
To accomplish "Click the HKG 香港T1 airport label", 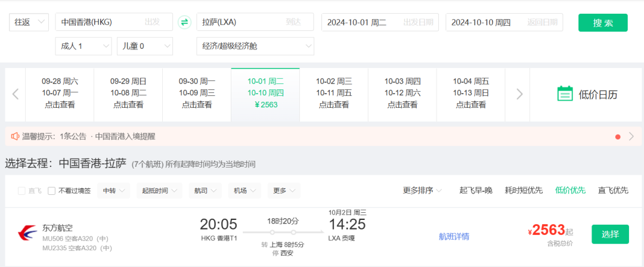I will (x=218, y=238).
